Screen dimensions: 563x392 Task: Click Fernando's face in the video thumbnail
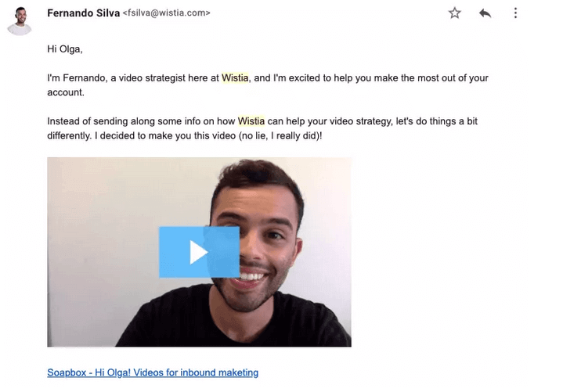pos(255,237)
